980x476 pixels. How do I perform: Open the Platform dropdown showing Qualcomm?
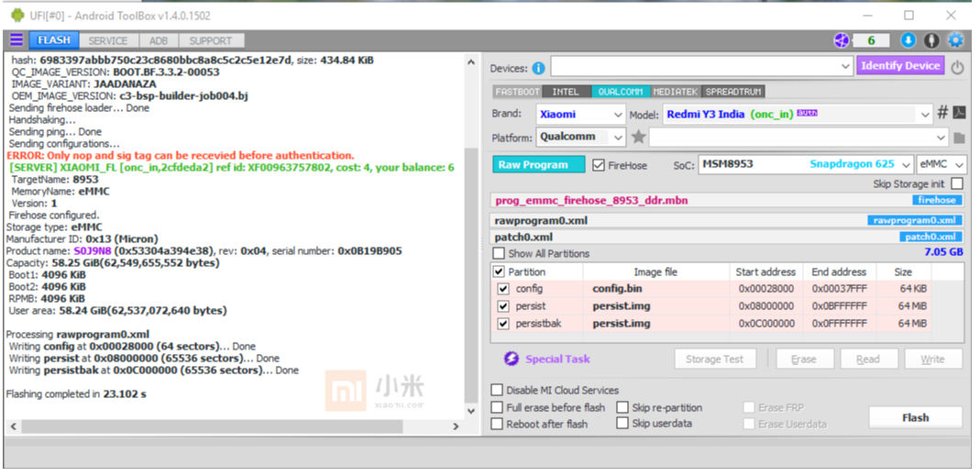[x=580, y=137]
